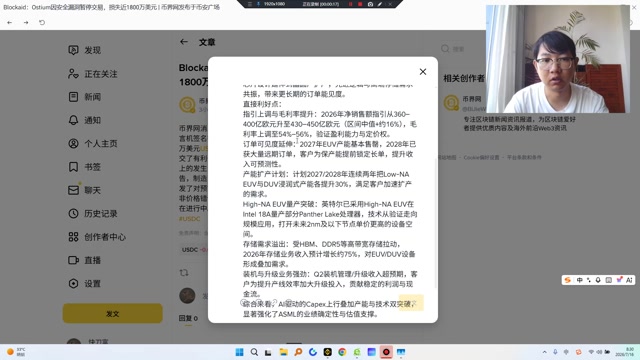Show hidden system tray icons

pyautogui.click(x=544, y=352)
